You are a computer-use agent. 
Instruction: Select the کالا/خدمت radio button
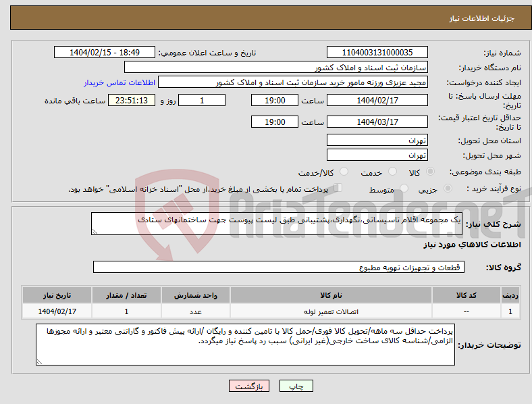[344, 172]
